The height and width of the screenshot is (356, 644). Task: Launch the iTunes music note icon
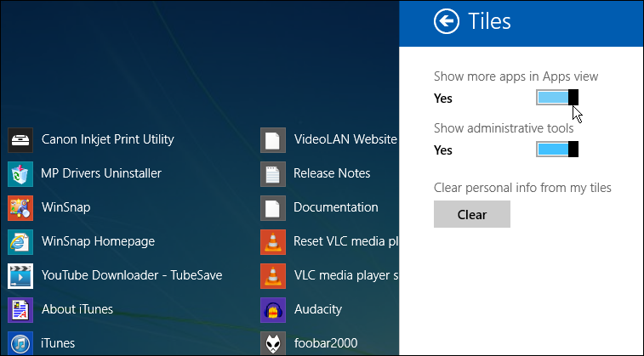pyautogui.click(x=20, y=343)
